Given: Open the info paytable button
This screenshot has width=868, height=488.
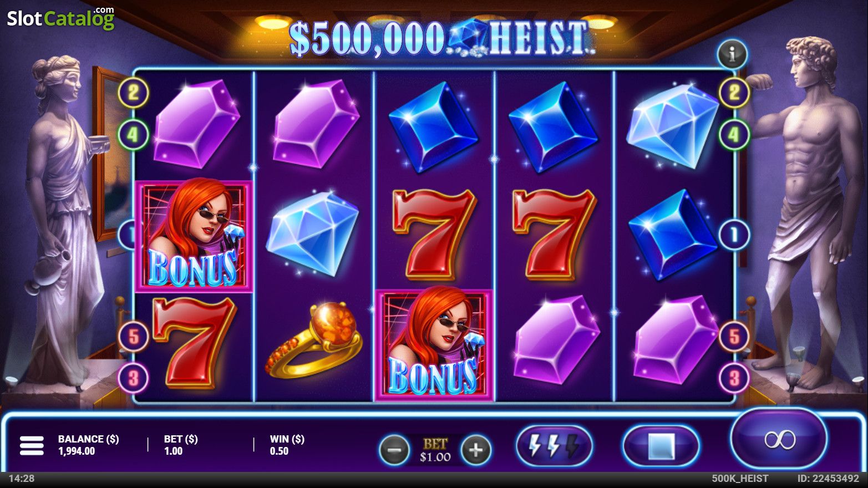Looking at the screenshot, I should (x=733, y=54).
